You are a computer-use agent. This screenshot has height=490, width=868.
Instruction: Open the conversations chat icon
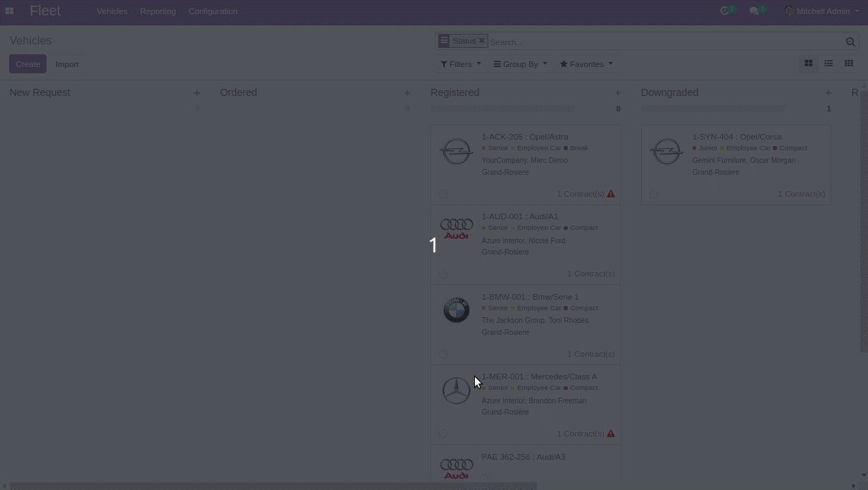[x=754, y=11]
